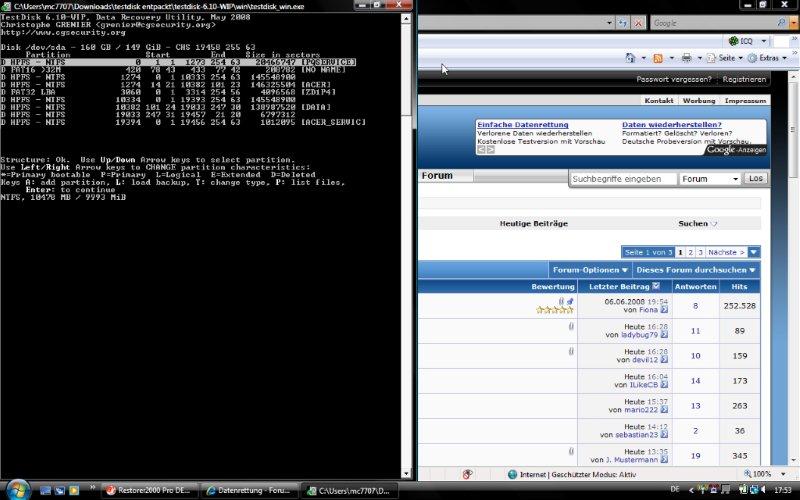Click the show desktop quick launch icon
The image size is (800, 500).
click(x=45, y=490)
